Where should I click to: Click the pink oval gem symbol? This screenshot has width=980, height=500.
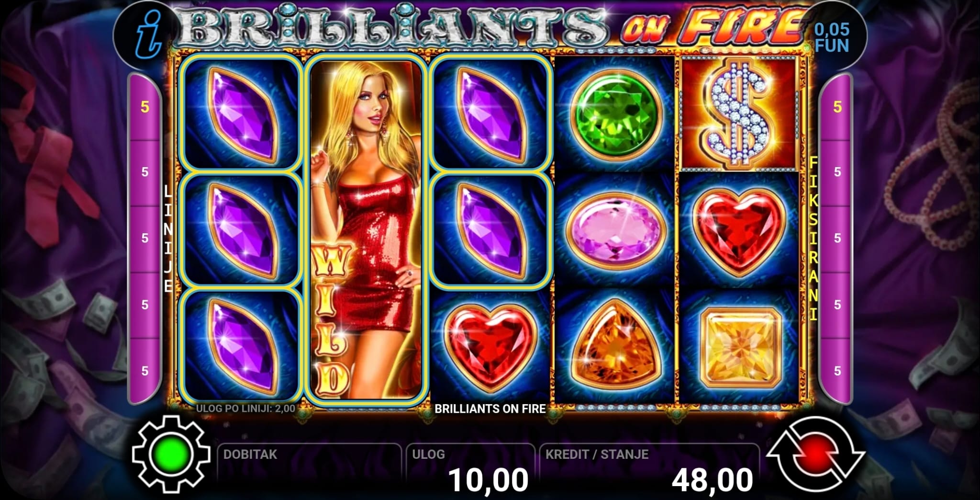tap(615, 229)
